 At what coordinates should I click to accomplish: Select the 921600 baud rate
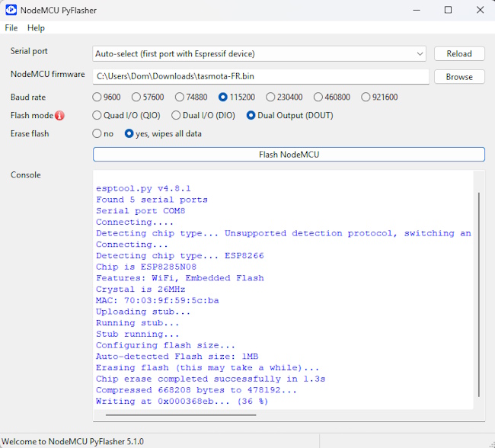pos(379,97)
